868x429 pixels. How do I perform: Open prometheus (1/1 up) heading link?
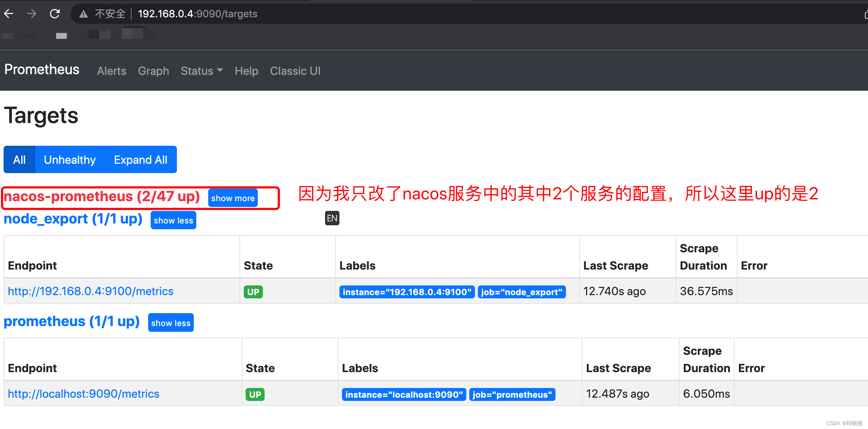click(x=72, y=321)
